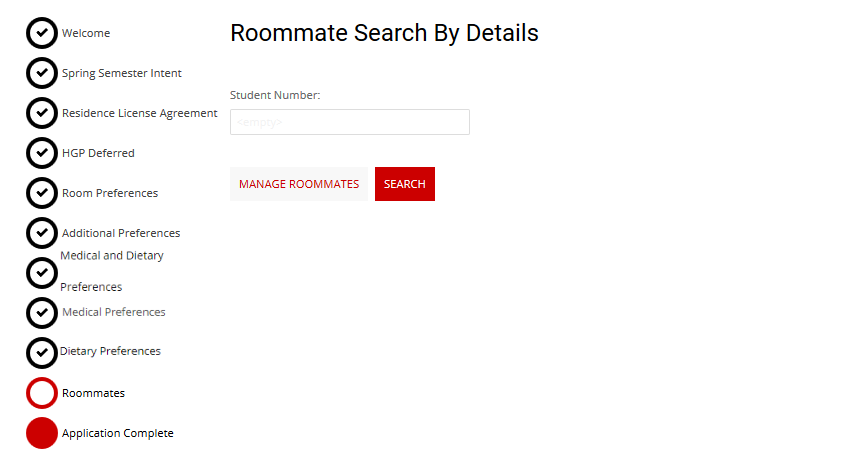Click the Spring Semester Intent checkmark icon
The height and width of the screenshot is (471, 853).
(41, 73)
